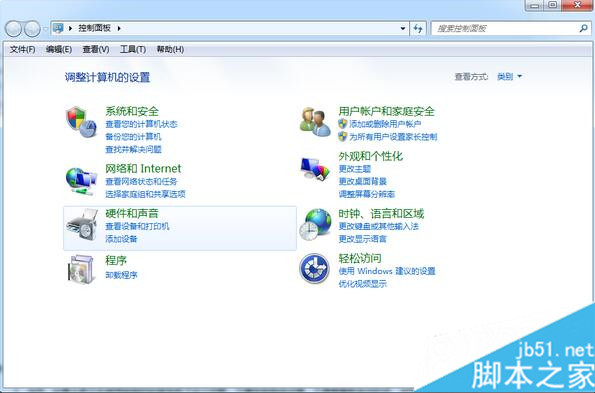The width and height of the screenshot is (595, 393).
Task: Click the Control Panel icon in the address bar
Action: [x=58, y=28]
